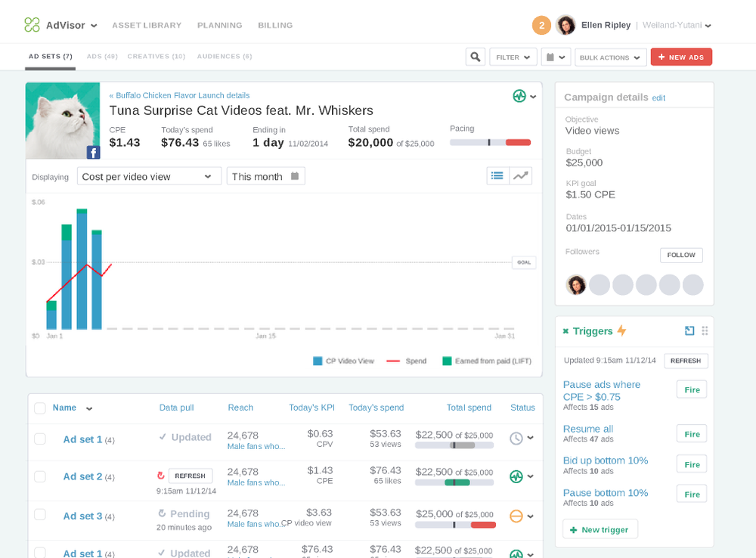Pop out the Triggers panel
This screenshot has width=756, height=558.
coord(689,330)
